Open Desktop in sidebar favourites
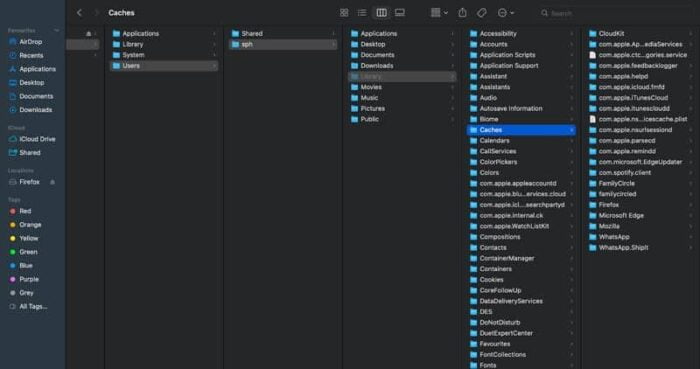 pyautogui.click(x=31, y=83)
